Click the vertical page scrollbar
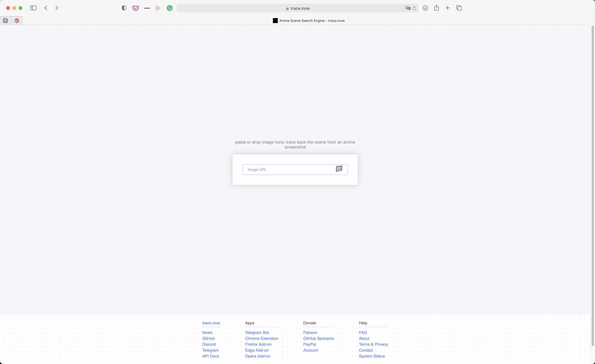The width and height of the screenshot is (595, 364). pos(593,186)
